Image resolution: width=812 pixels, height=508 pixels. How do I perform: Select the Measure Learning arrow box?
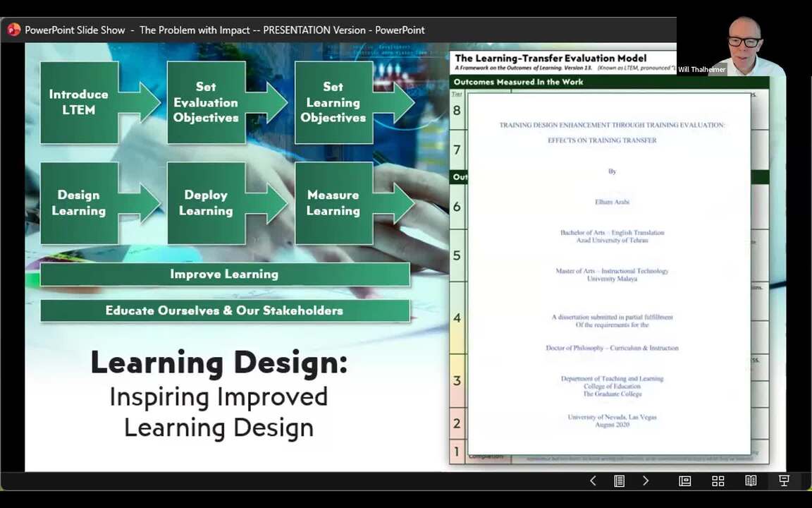click(333, 203)
